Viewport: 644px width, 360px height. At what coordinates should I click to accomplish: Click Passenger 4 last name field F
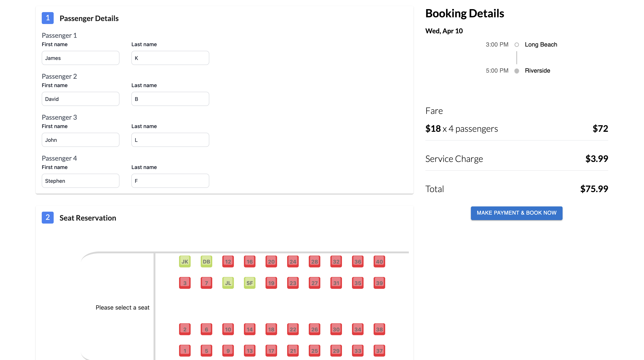170,181
